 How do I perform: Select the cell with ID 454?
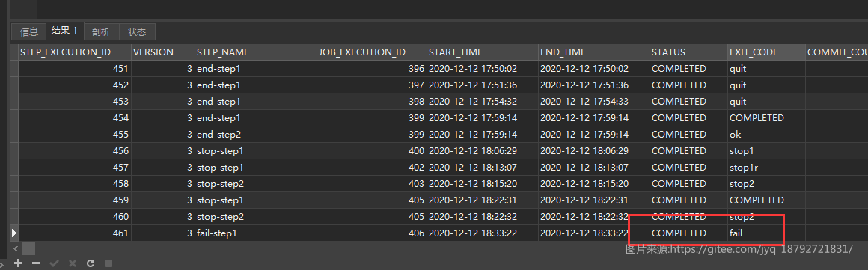click(75, 118)
